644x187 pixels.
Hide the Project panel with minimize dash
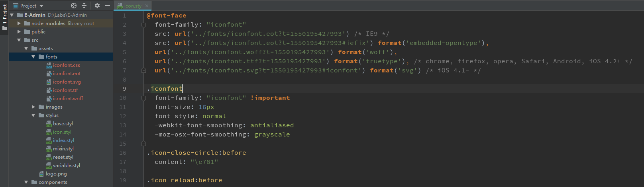pyautogui.click(x=107, y=6)
